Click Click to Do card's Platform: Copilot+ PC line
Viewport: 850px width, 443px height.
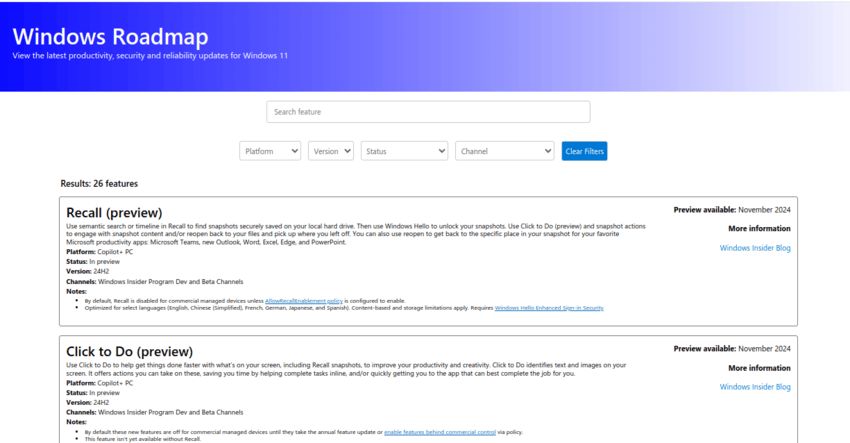pos(100,383)
